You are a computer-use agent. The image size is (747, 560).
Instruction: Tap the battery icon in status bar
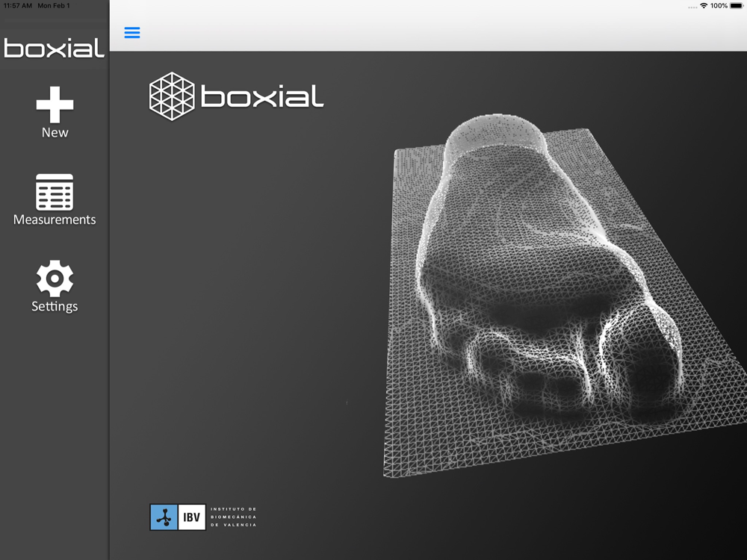pyautogui.click(x=736, y=6)
